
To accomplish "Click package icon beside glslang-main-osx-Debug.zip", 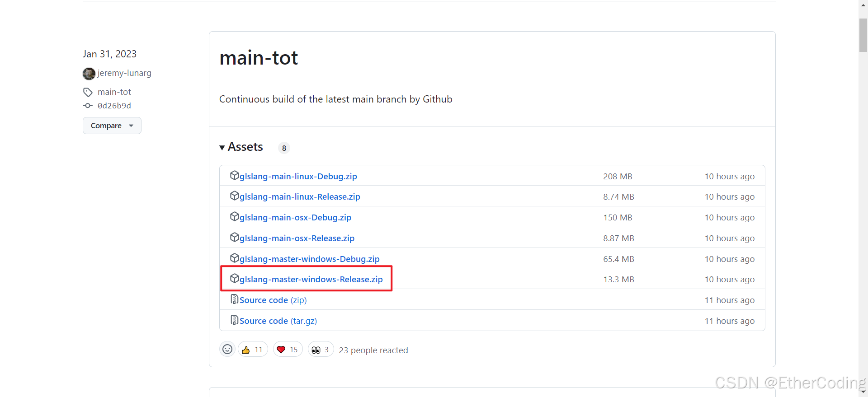I will 234,216.
